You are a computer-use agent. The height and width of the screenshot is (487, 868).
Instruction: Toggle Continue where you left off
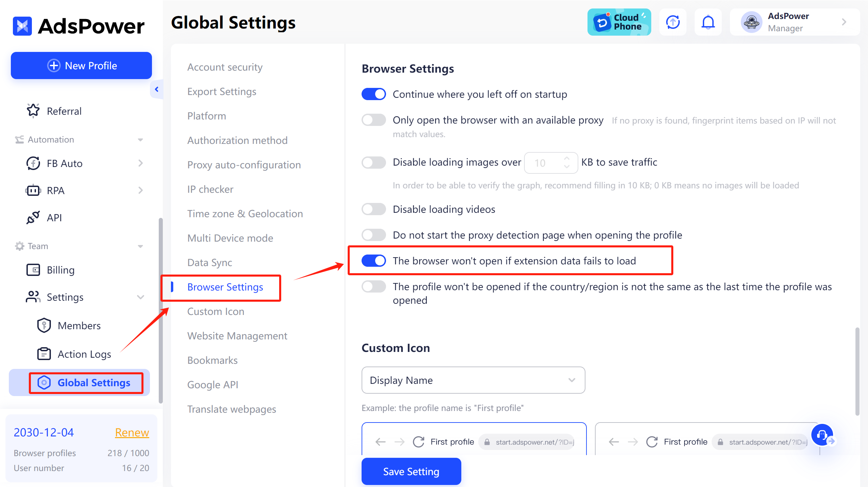374,94
